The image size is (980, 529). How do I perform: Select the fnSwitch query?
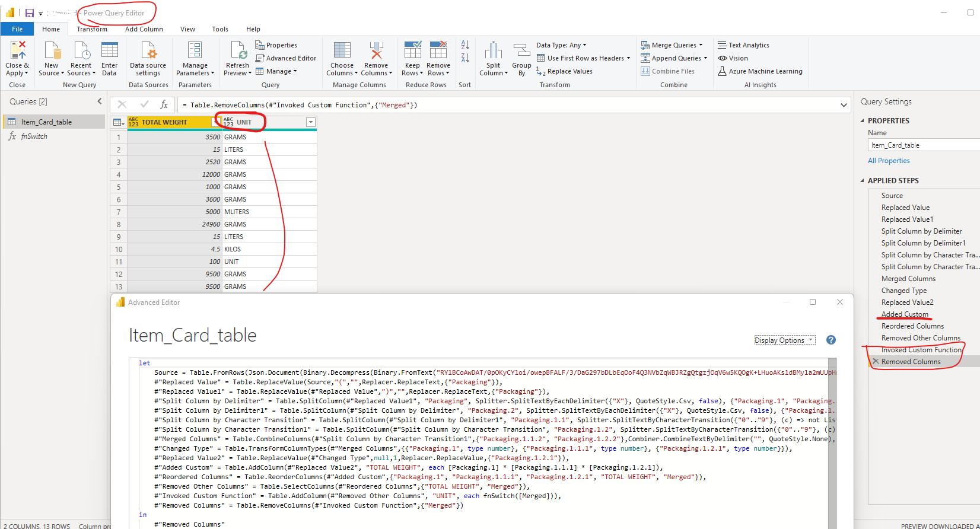pyautogui.click(x=34, y=136)
